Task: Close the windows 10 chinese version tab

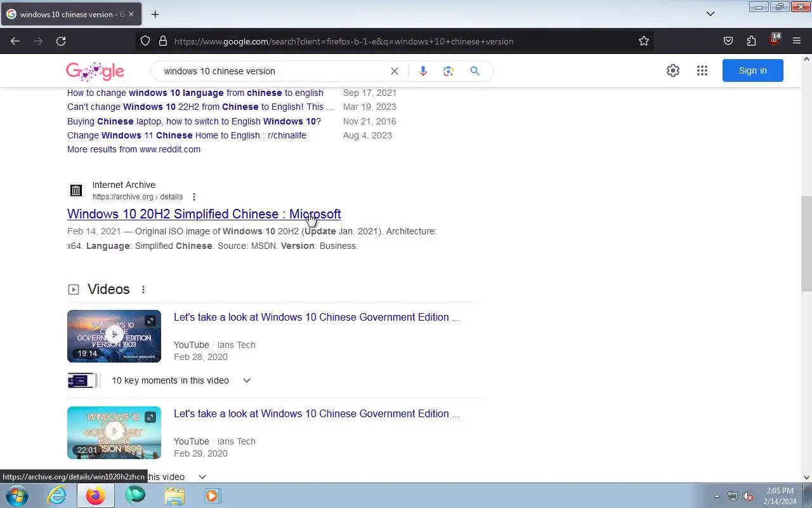Action: [x=131, y=14]
